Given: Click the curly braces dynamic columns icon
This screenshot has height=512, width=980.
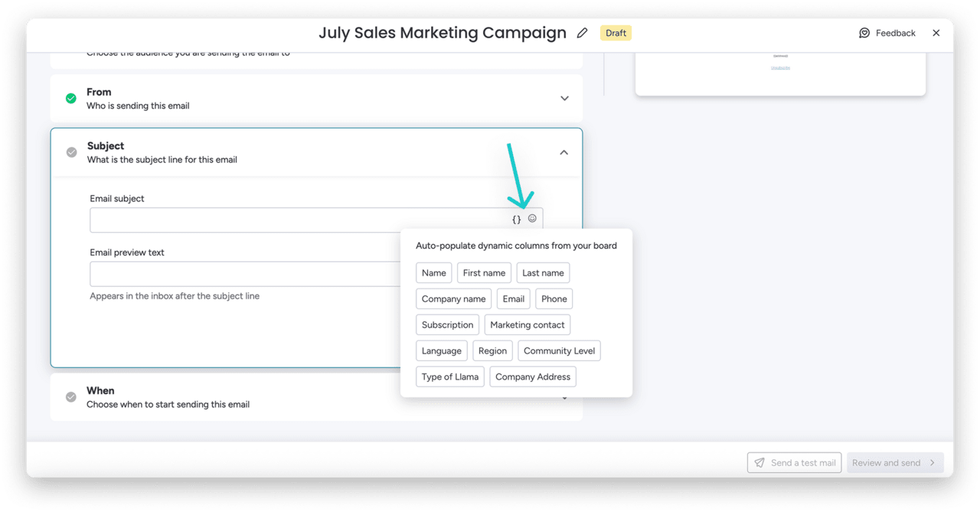Looking at the screenshot, I should click(515, 219).
